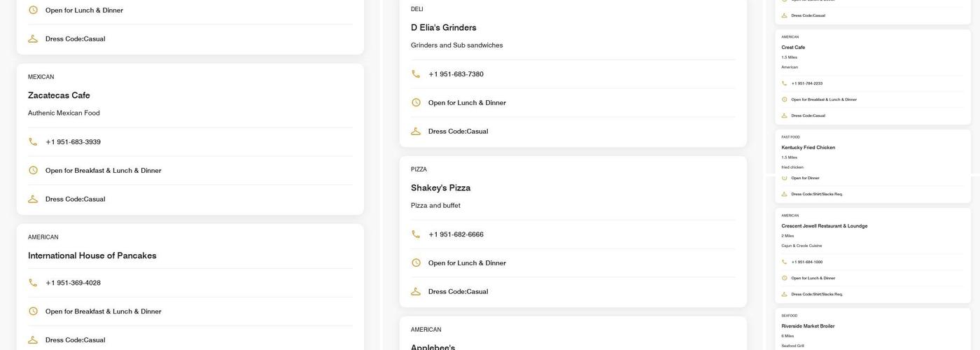Click the clock icon in D Elia's Grinders card
This screenshot has width=980, height=350.
[416, 103]
